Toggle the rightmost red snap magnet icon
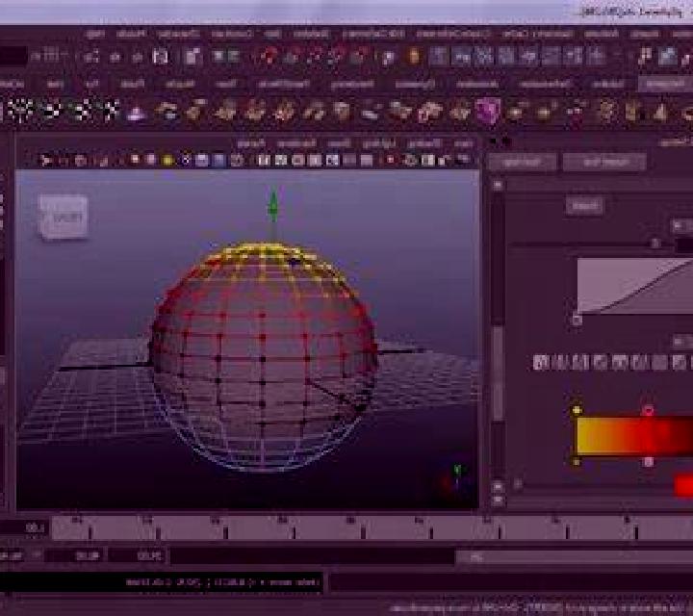The width and height of the screenshot is (693, 616). point(360,56)
